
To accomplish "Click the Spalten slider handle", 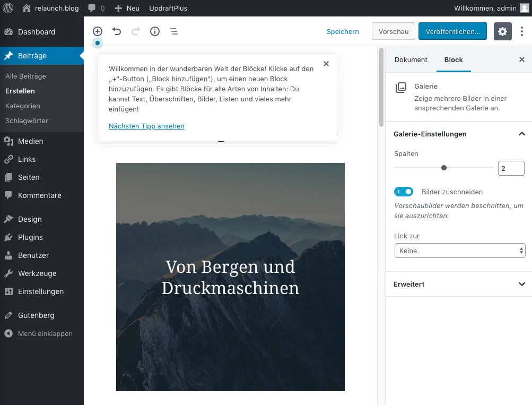I will 444,168.
